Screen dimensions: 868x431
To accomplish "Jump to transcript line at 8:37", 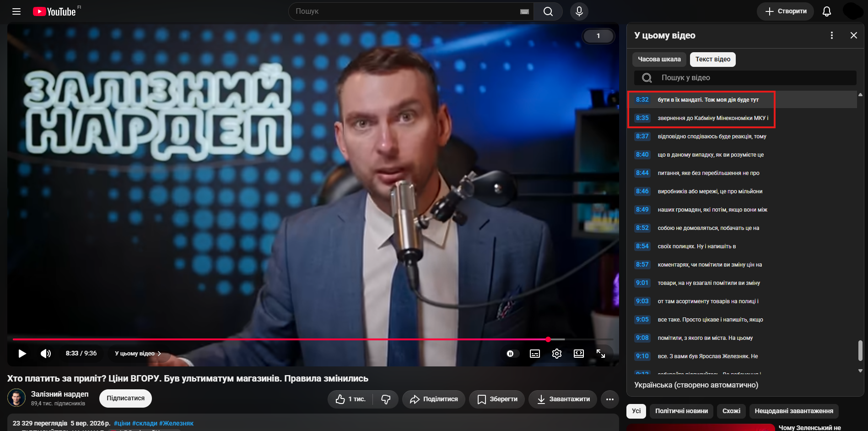I will coord(743,136).
